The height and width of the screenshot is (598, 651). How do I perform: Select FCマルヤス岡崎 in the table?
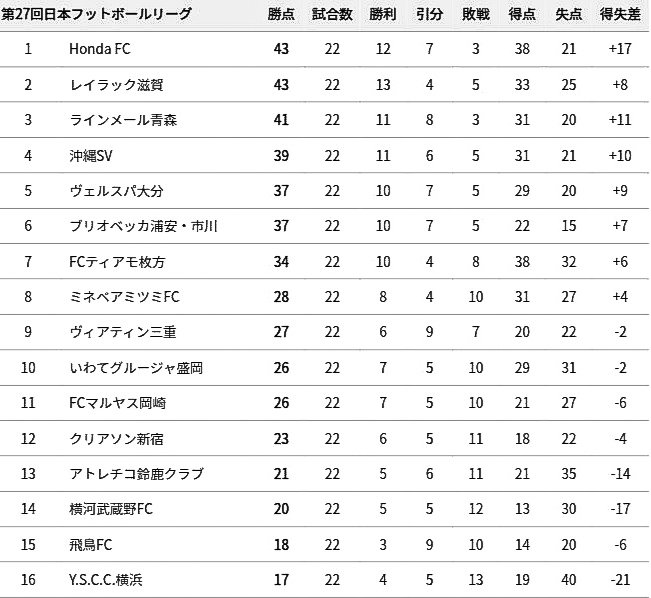click(x=124, y=403)
